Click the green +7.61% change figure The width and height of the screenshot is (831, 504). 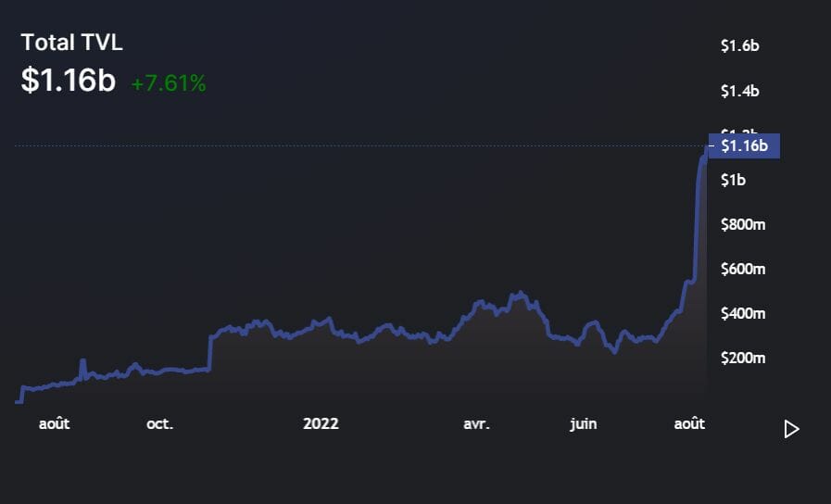[x=169, y=83]
